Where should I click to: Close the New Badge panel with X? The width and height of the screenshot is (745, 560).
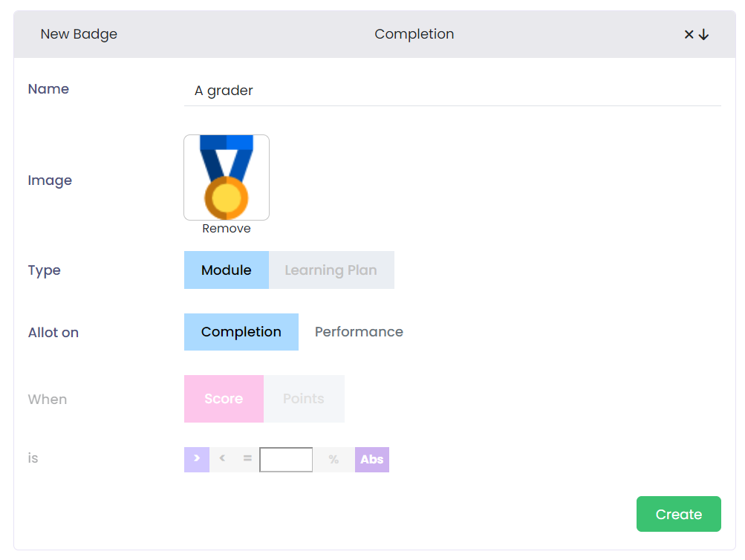pyautogui.click(x=689, y=35)
